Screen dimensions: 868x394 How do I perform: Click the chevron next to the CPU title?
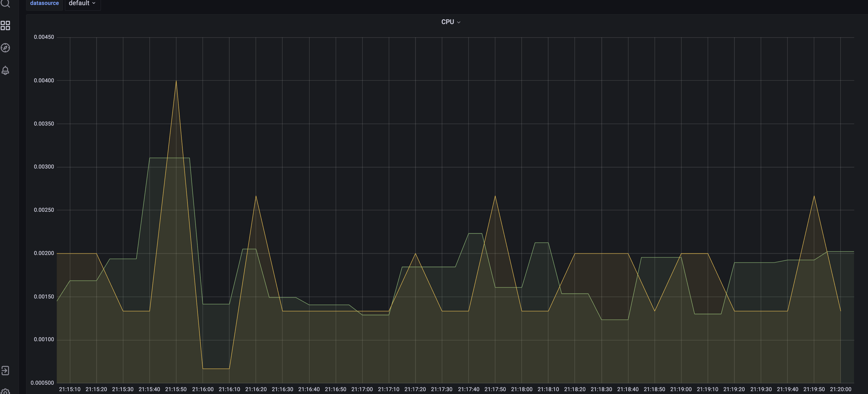tap(459, 22)
